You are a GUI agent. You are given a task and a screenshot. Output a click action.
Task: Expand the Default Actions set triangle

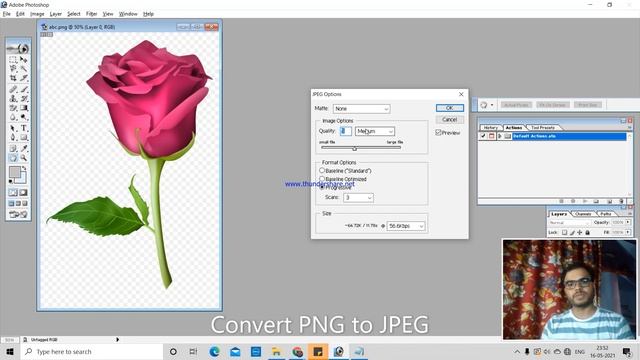click(x=500, y=136)
